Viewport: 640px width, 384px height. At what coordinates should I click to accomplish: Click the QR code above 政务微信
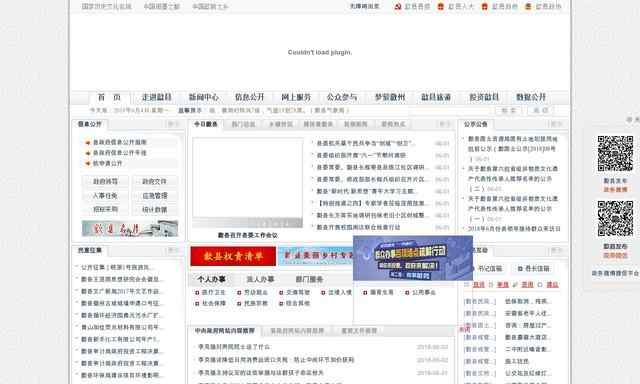[615, 219]
